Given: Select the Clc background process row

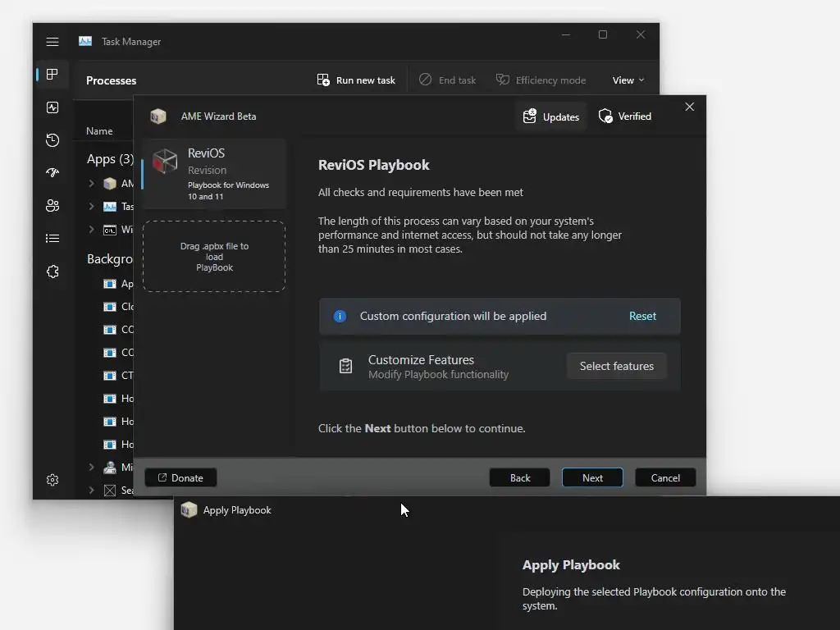Looking at the screenshot, I should pos(118,307).
